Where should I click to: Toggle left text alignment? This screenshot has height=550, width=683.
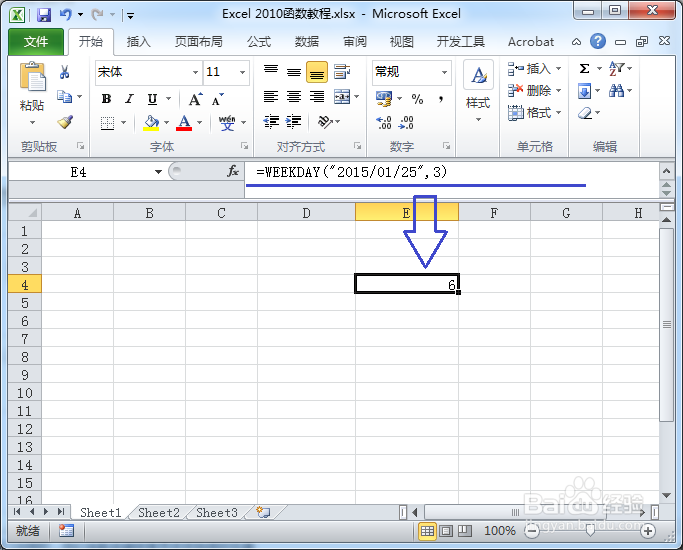pos(271,97)
